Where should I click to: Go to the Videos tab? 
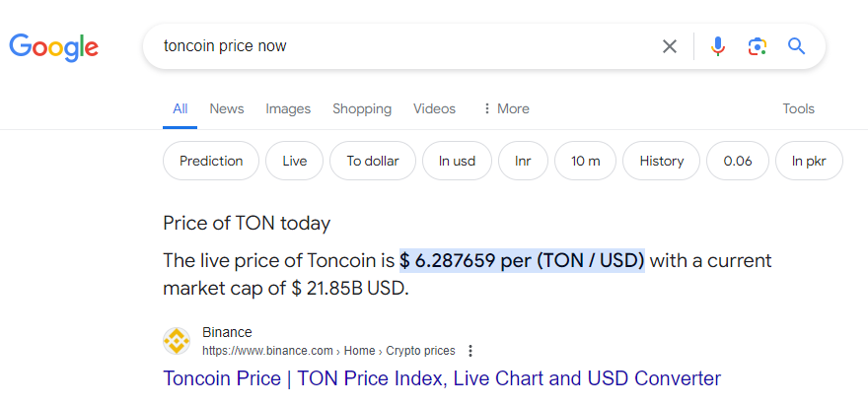pos(434,108)
